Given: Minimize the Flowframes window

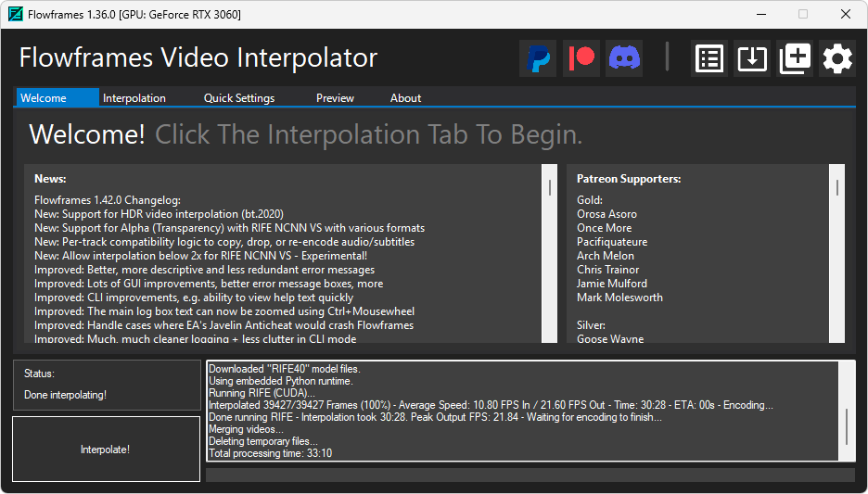Looking at the screenshot, I should click(761, 15).
